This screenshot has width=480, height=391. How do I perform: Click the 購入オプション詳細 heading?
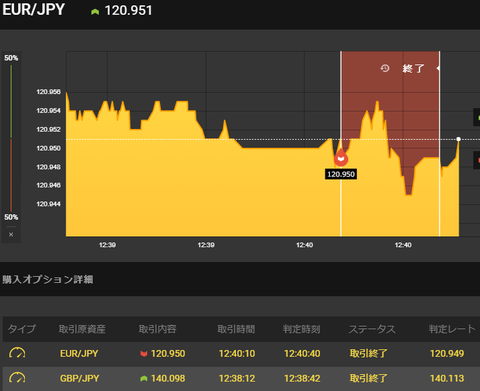click(48, 279)
